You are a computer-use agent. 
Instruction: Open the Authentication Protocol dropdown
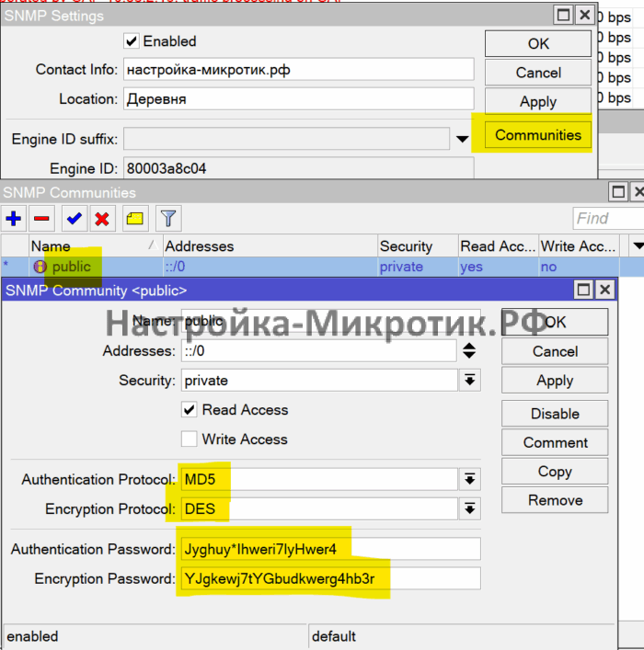tap(470, 480)
